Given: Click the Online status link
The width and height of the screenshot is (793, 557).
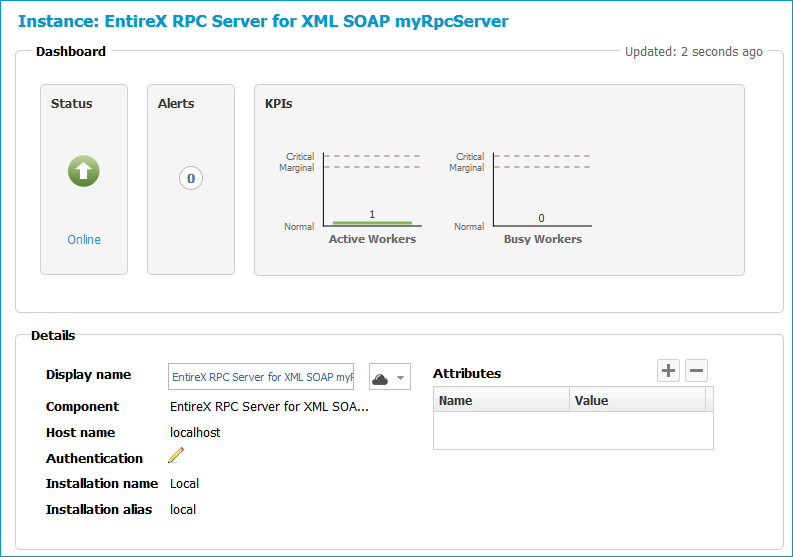Looking at the screenshot, I should (x=84, y=239).
